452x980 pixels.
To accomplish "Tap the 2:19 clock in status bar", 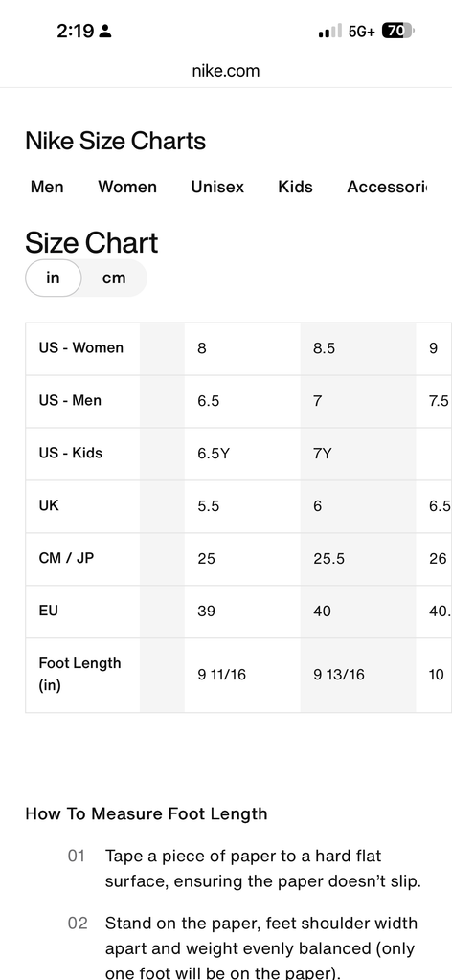I will click(x=75, y=32).
